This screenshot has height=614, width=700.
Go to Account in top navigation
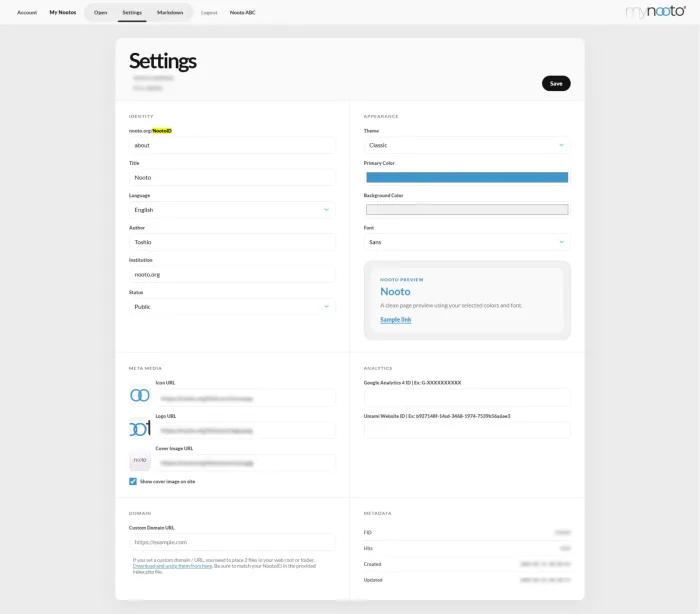(27, 13)
